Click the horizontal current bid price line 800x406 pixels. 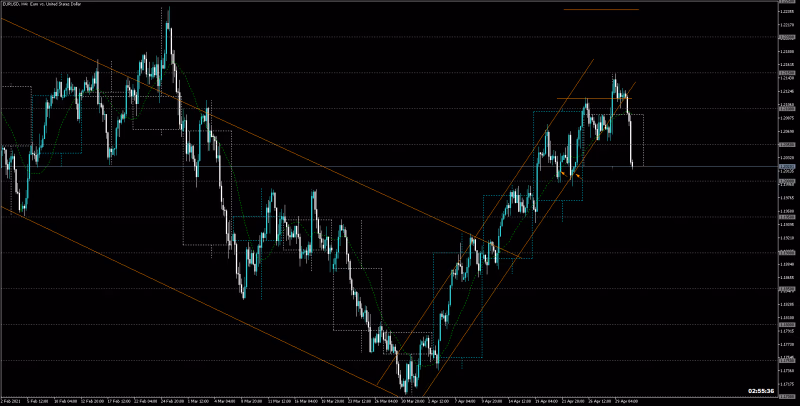tap(700, 166)
